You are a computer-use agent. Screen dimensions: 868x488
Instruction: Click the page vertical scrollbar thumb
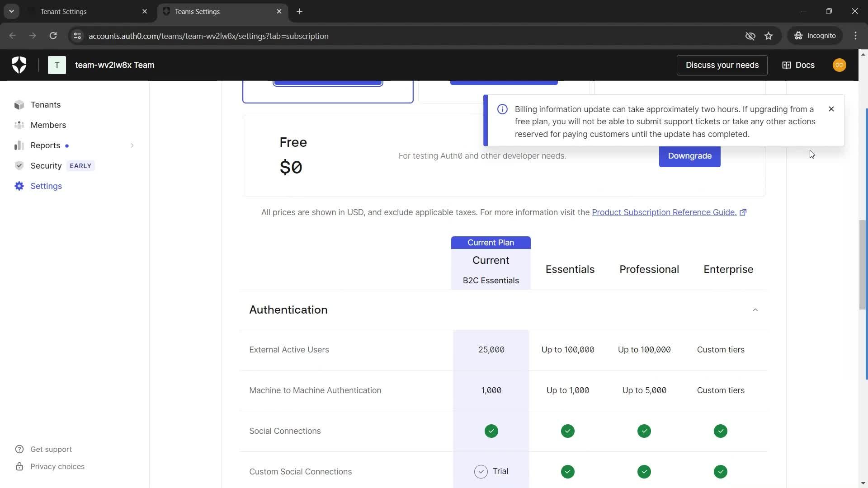coord(863,265)
